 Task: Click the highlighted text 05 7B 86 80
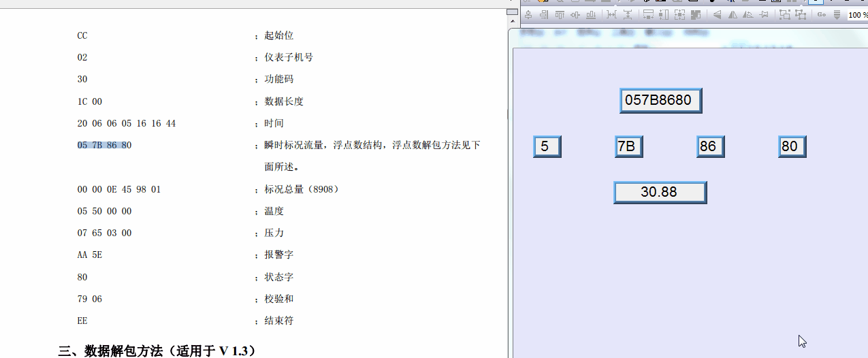click(104, 145)
